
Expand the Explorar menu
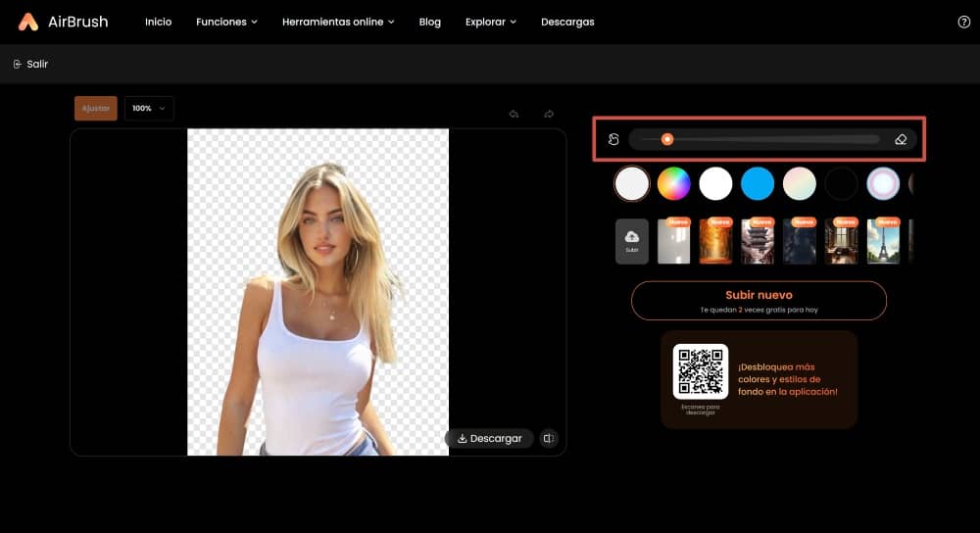[491, 22]
